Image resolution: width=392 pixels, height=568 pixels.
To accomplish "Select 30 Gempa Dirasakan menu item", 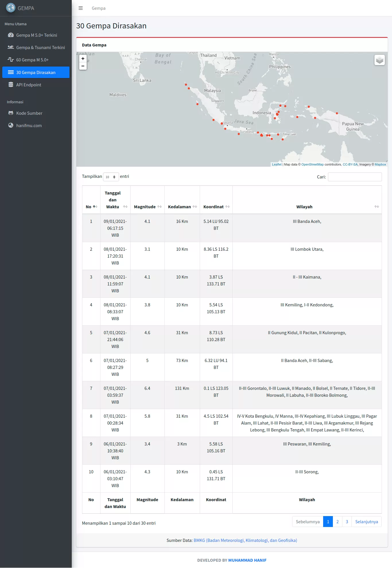I will click(36, 72).
